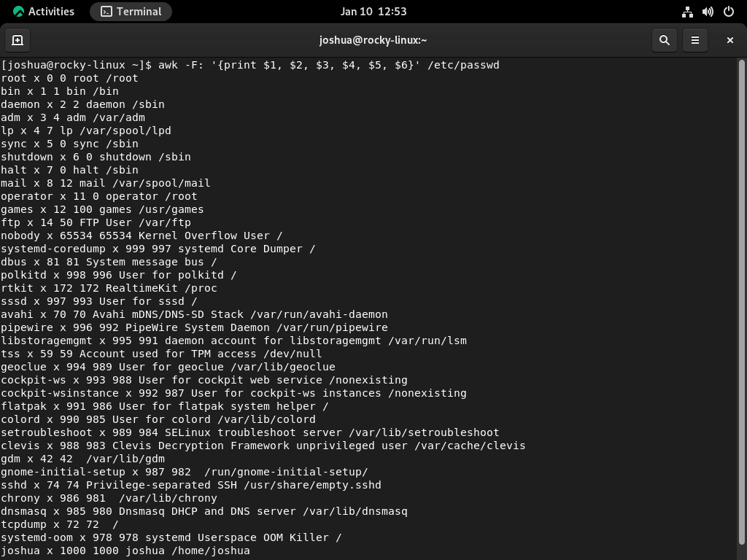Close the Terminal window
Screen dimensions: 747x560
tap(729, 40)
